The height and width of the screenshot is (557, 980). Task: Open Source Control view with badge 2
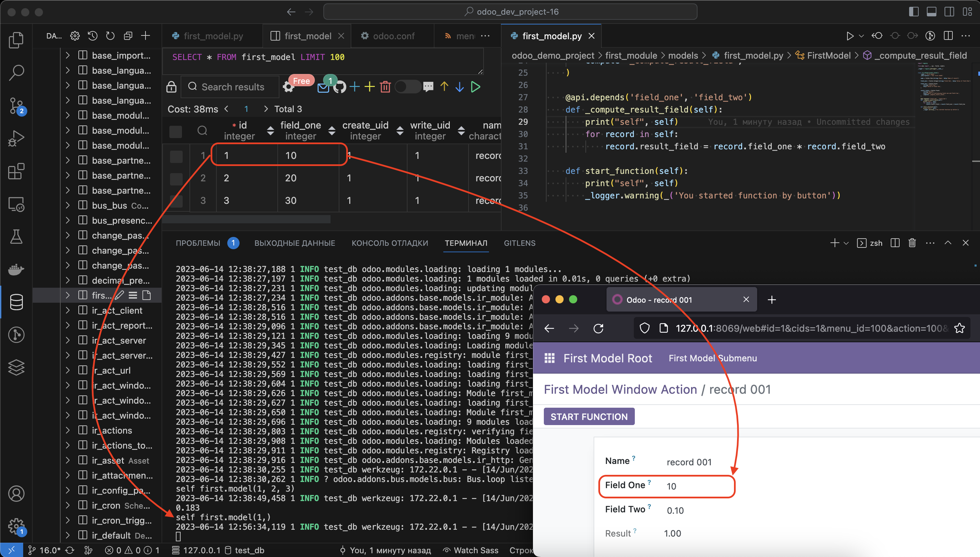(16, 106)
